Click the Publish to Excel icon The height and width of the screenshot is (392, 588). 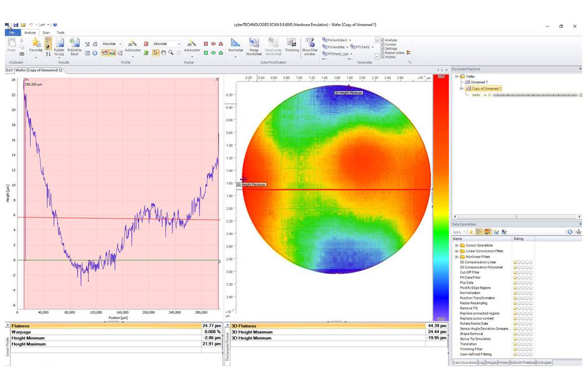pos(74,44)
